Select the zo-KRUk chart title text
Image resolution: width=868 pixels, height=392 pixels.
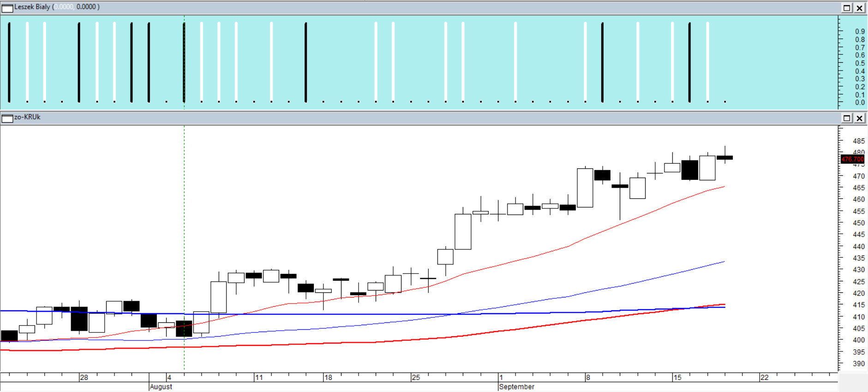27,117
